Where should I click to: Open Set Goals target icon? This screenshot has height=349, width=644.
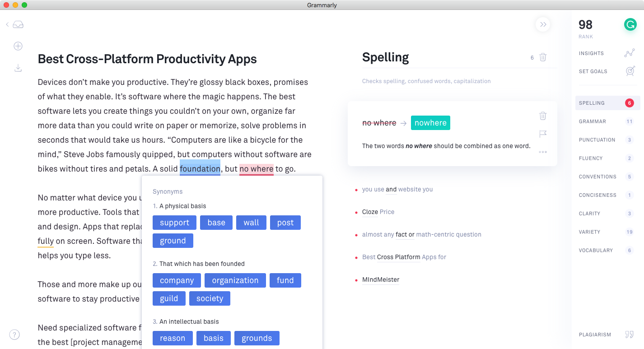click(x=630, y=71)
